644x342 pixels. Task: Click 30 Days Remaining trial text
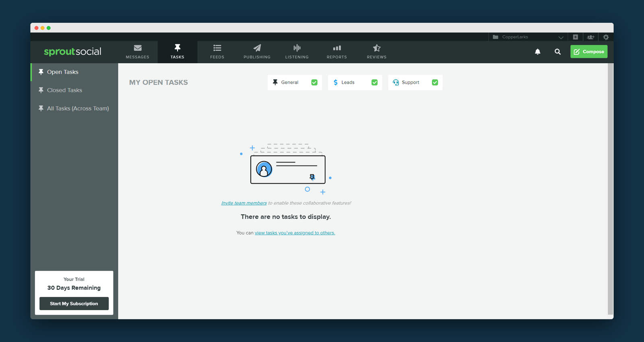click(74, 288)
